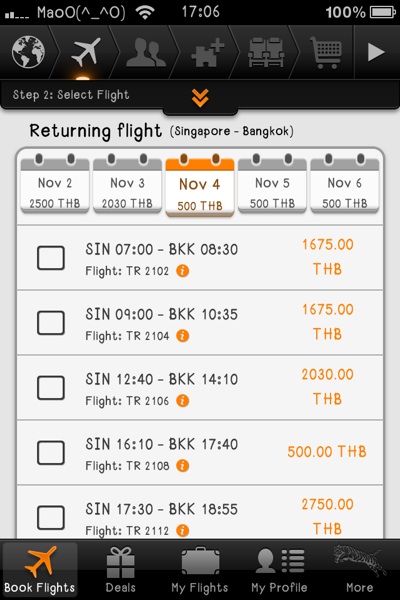Expand the Step 2 double chevron

tap(200, 98)
